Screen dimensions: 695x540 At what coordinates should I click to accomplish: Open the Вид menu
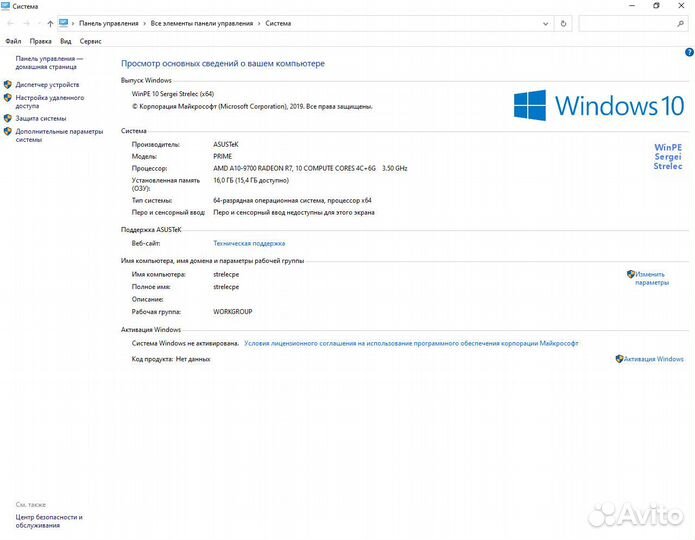coord(66,41)
